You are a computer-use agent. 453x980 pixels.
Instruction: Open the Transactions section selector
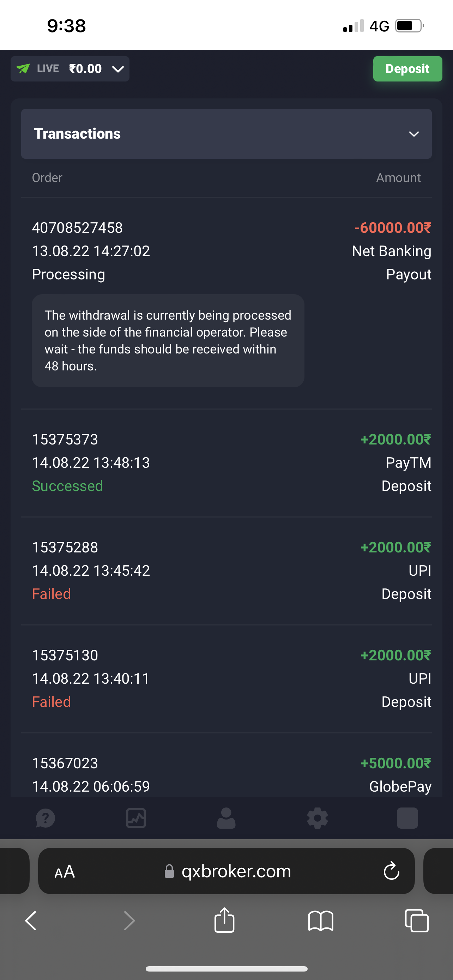pyautogui.click(x=226, y=134)
